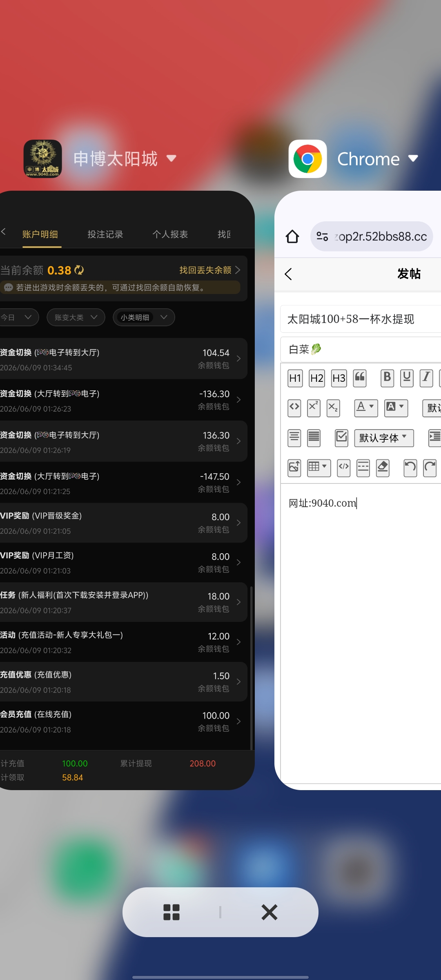
Task: Open 申博太阳城 app options dropdown arrow
Action: (x=171, y=158)
